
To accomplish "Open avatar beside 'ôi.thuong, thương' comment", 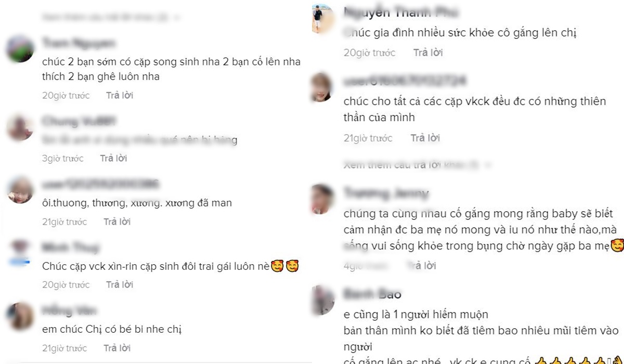I will 20,190.
